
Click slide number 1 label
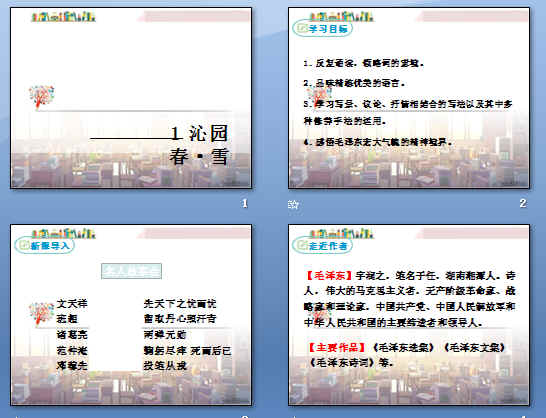point(245,203)
